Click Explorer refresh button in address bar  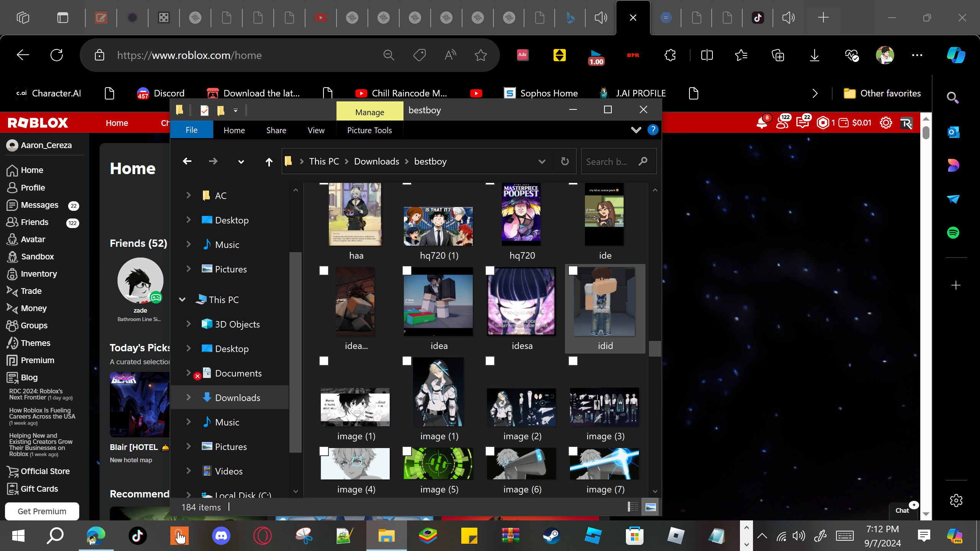(565, 161)
